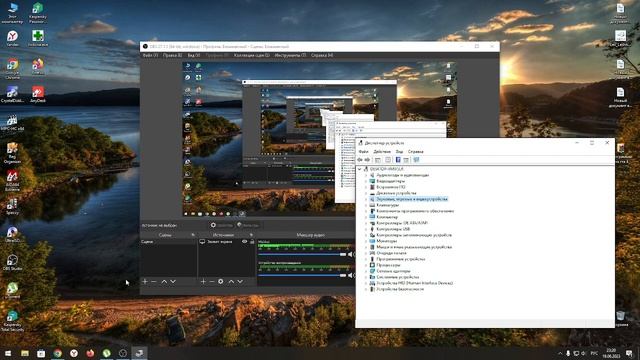
Task: Open the Recycle Bin on the desktop
Action: (620, 318)
